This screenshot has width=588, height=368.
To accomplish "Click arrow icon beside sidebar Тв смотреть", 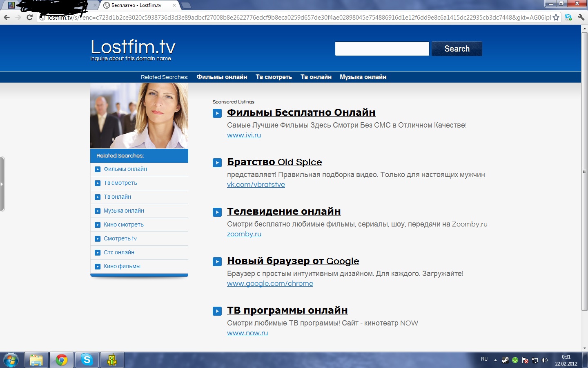I will click(98, 183).
